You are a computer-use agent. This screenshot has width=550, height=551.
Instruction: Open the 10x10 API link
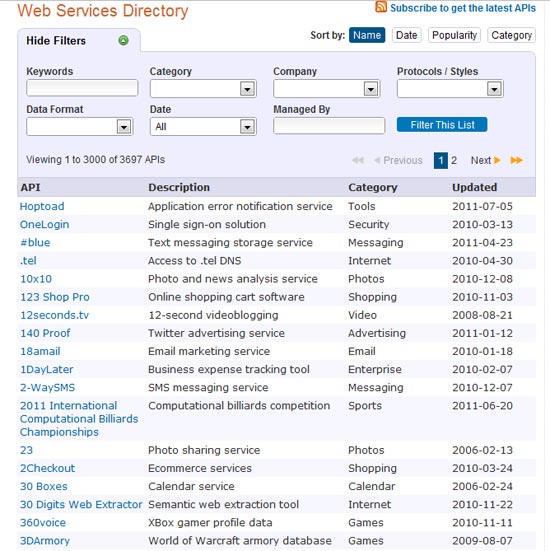[x=36, y=279]
